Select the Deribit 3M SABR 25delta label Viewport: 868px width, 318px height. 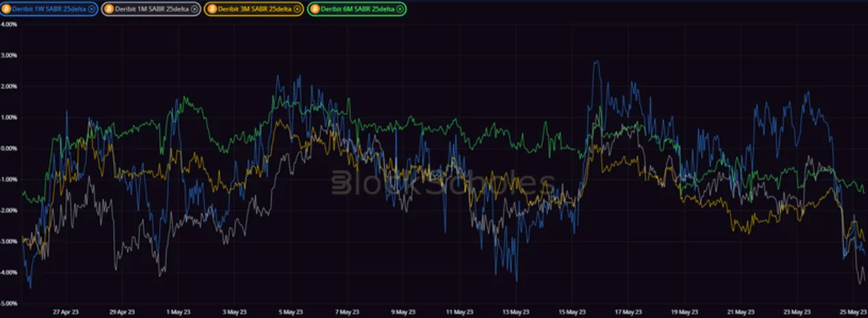(254, 9)
